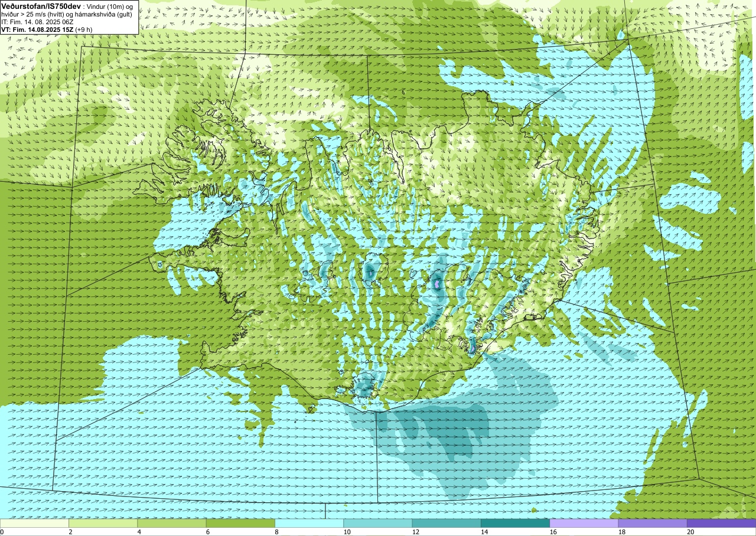
Task: Click the legend scale label "14"
Action: (x=484, y=532)
